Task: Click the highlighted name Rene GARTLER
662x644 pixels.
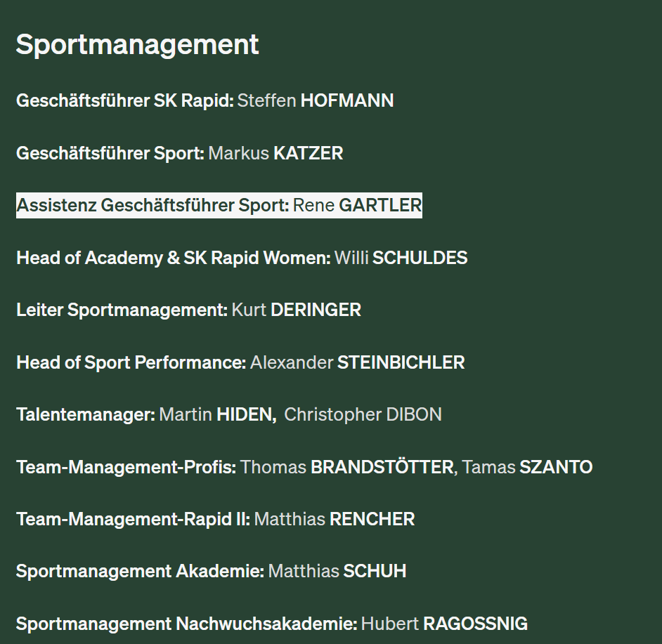Action: [357, 206]
